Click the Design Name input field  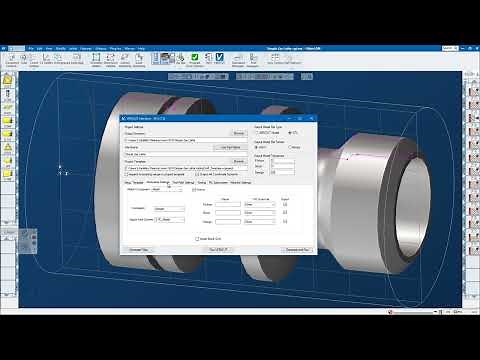tap(228, 222)
